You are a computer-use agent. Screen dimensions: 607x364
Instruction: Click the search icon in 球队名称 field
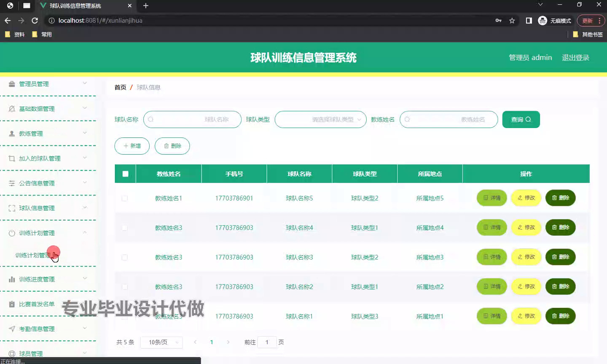pos(150,120)
